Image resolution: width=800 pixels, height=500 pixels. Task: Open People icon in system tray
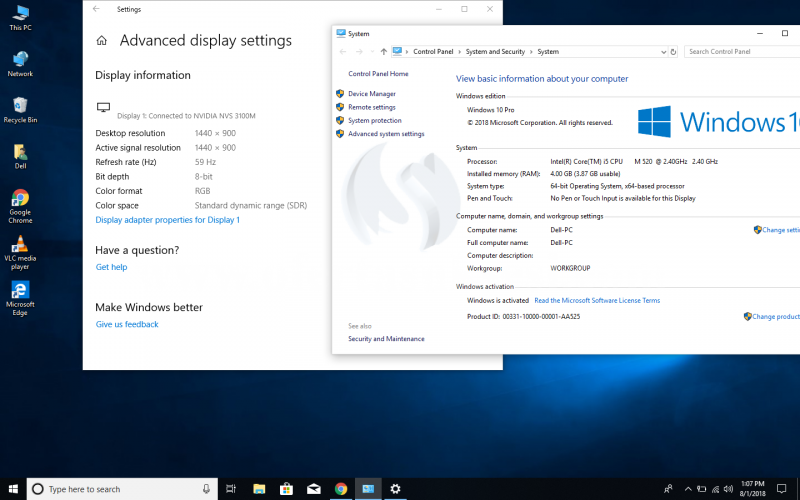click(x=668, y=489)
